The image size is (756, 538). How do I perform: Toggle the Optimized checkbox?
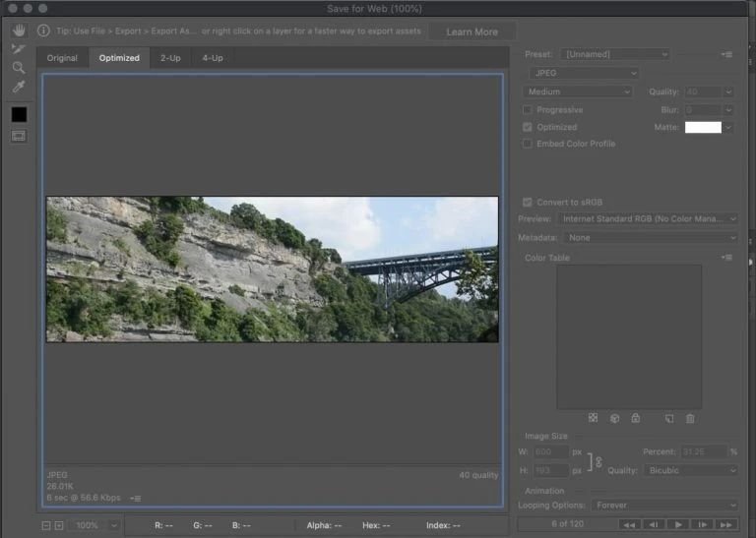point(528,127)
